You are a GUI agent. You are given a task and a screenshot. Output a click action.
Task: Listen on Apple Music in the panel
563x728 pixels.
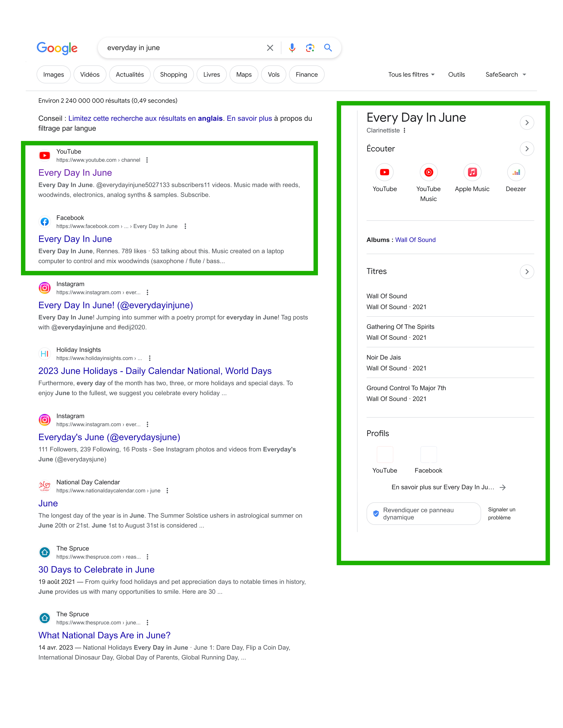tap(472, 178)
